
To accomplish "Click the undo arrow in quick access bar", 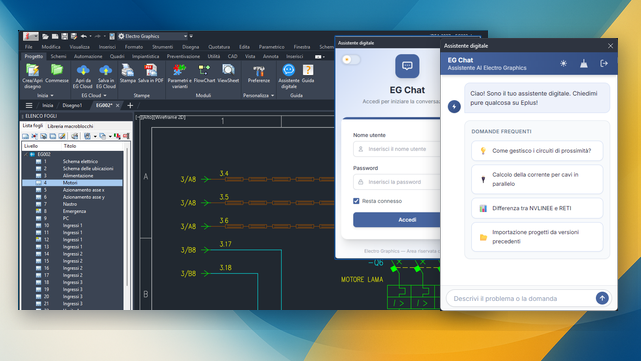I will [83, 36].
